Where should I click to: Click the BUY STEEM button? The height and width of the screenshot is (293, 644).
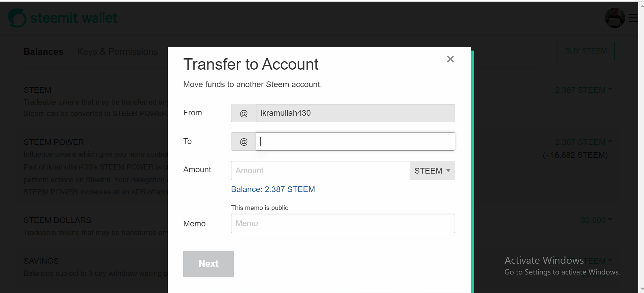586,51
